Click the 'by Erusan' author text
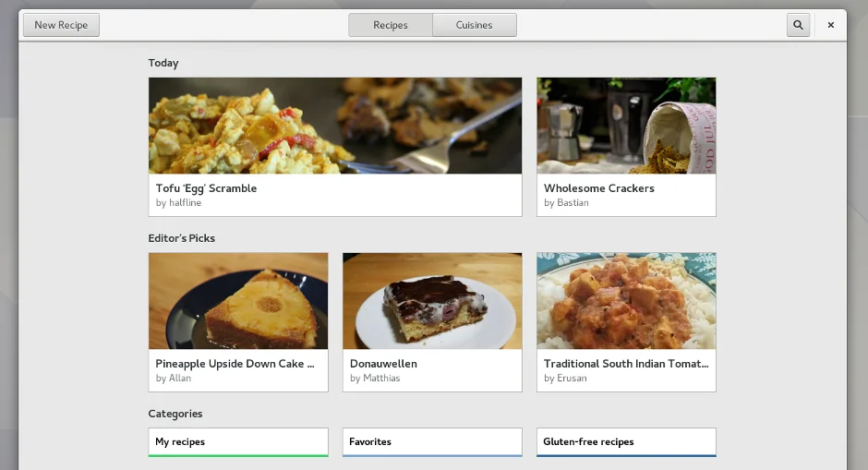 point(565,379)
